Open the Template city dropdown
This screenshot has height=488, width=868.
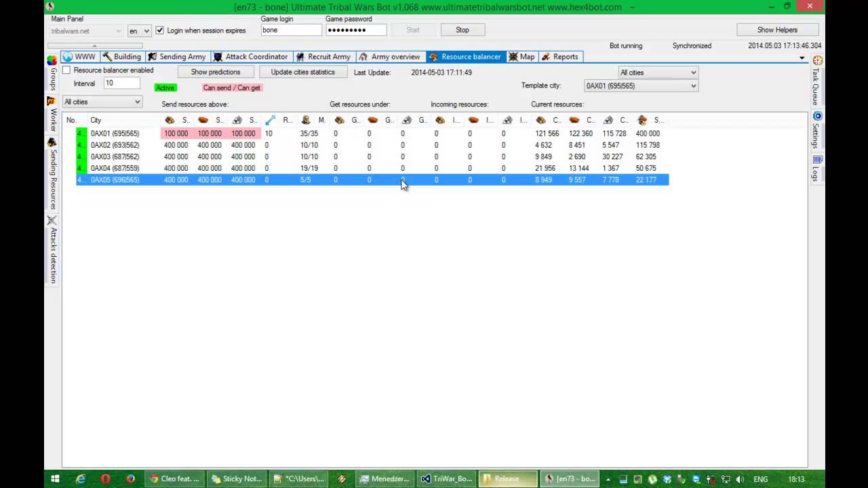[x=641, y=86]
